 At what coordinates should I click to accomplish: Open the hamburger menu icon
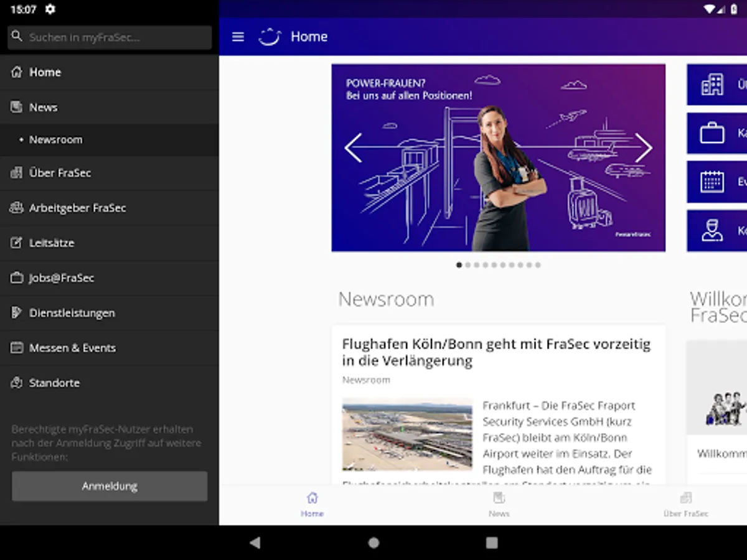click(x=238, y=37)
